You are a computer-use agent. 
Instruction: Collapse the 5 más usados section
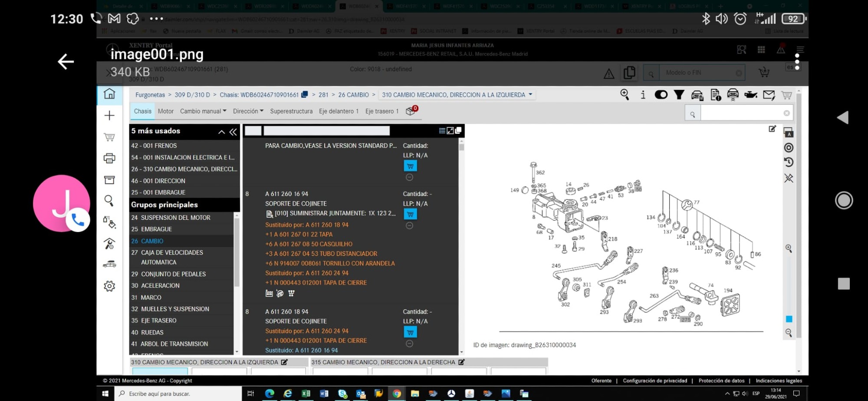click(x=221, y=132)
